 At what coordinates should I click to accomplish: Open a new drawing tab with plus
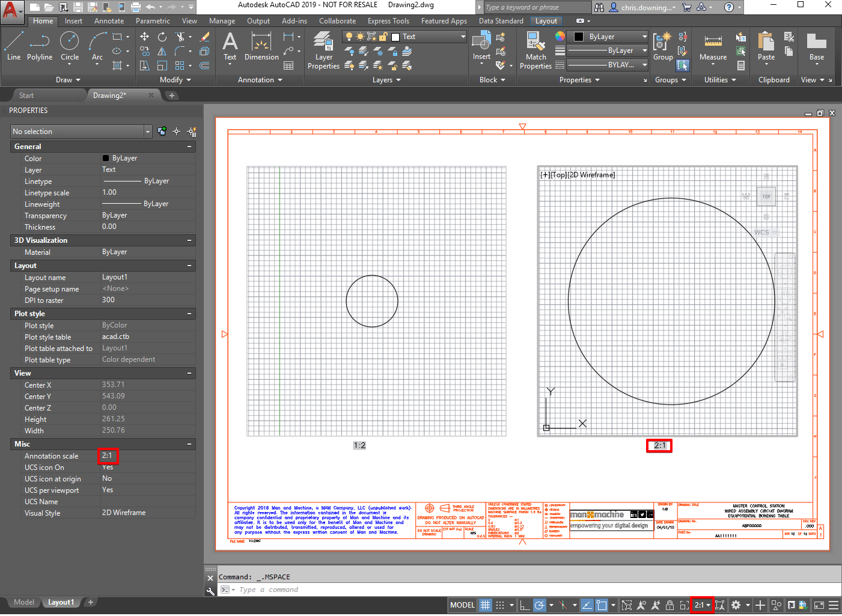172,96
